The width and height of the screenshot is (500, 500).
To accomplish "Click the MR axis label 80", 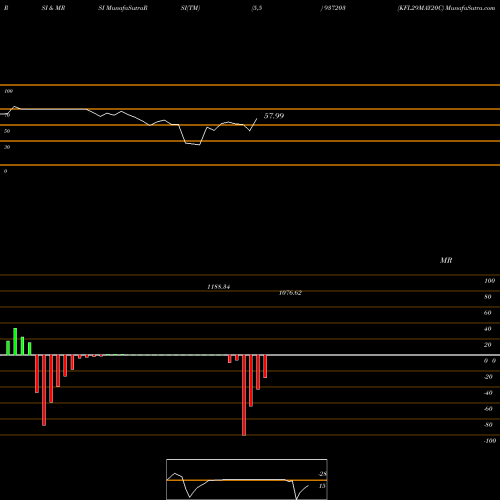I will click(488, 297).
